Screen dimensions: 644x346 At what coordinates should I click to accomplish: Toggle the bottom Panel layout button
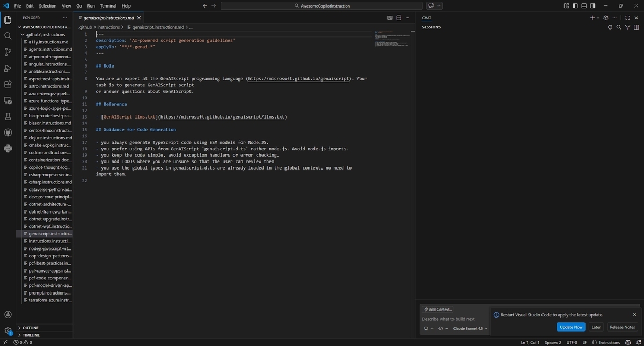tap(584, 5)
